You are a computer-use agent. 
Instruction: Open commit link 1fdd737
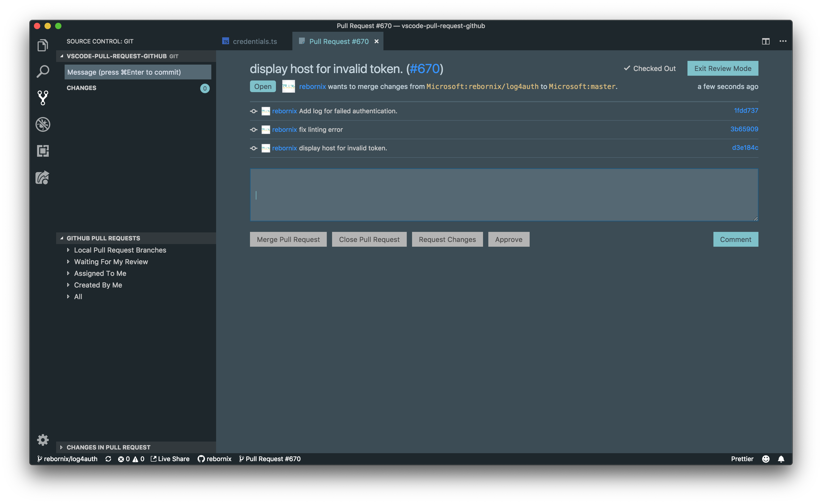(x=746, y=110)
